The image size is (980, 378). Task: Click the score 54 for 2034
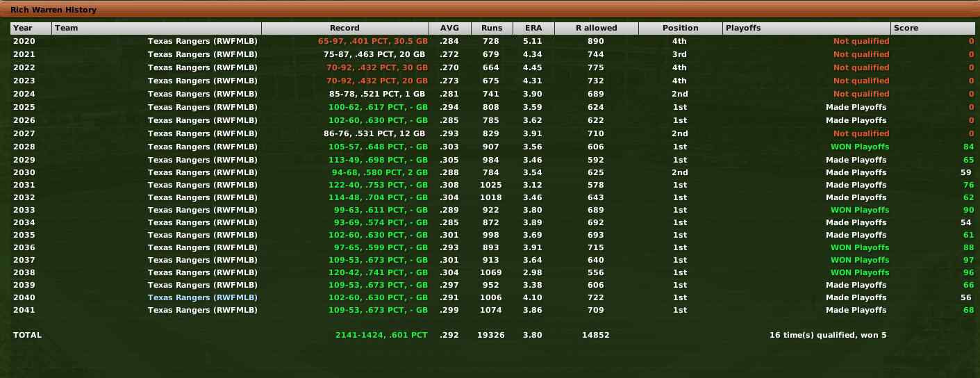point(965,222)
